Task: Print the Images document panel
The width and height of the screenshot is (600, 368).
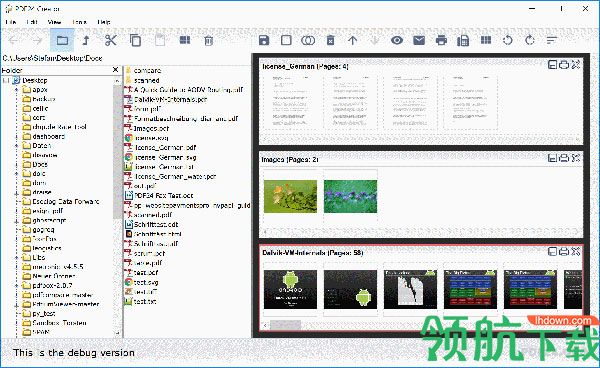Action: (x=564, y=158)
